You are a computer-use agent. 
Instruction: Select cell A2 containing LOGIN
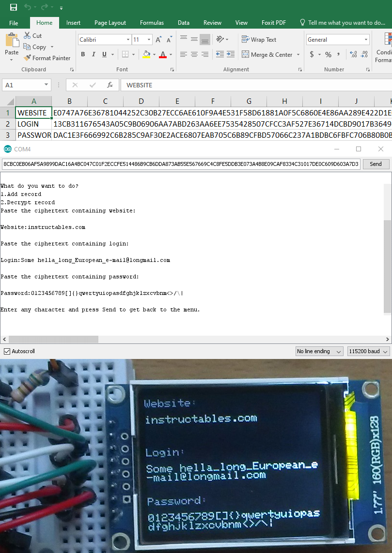[x=33, y=124]
